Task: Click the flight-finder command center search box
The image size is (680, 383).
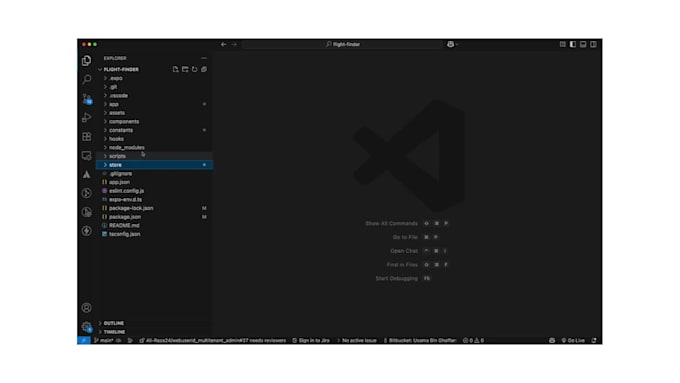Action: tap(343, 44)
